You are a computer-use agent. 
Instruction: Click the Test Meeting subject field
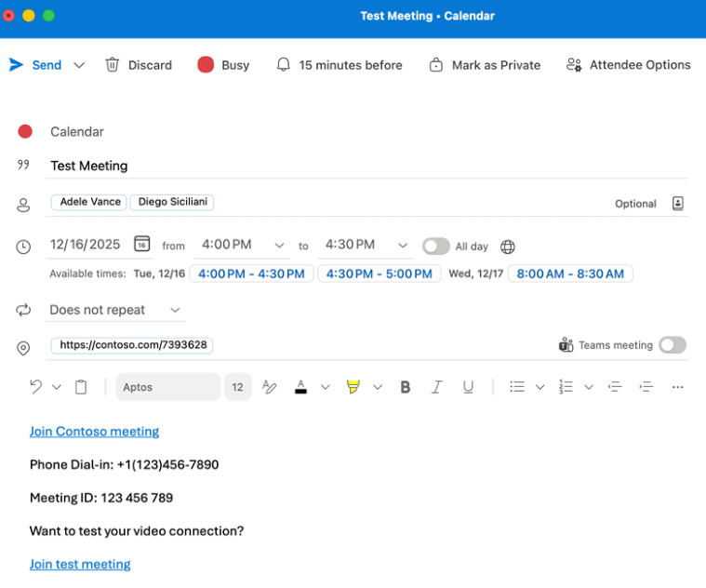click(367, 166)
